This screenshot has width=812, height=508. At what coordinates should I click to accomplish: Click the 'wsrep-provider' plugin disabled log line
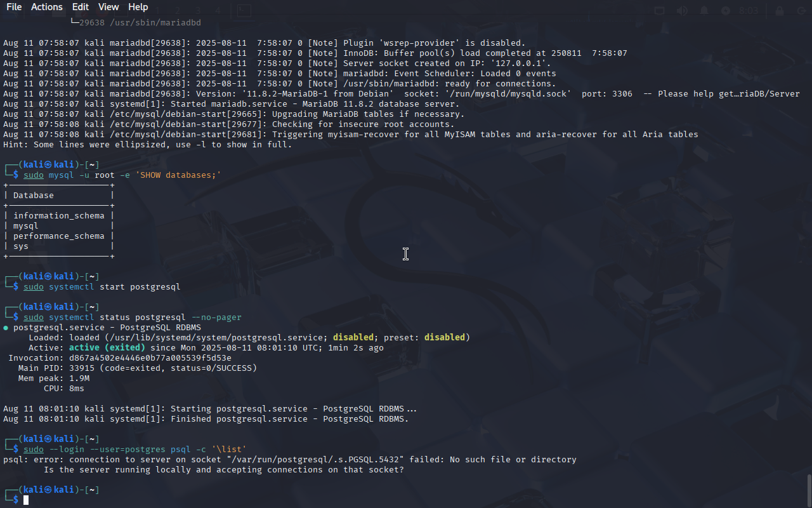(x=265, y=43)
